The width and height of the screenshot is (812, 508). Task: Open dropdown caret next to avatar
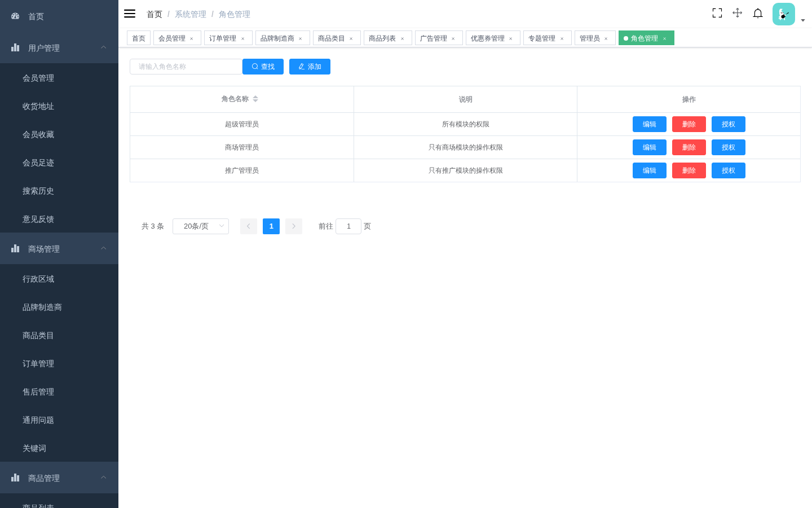pos(803,20)
